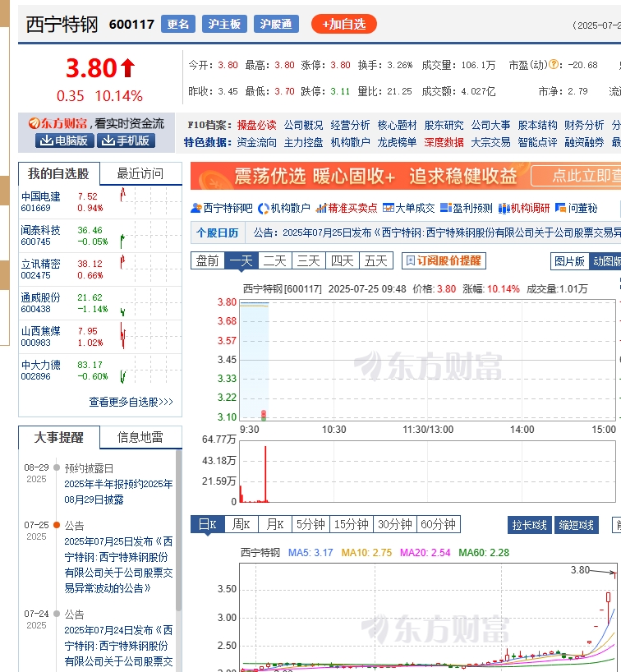This screenshot has height=672, width=621.
Task: Click the download icon on 手机版 button
Action: pyautogui.click(x=108, y=140)
